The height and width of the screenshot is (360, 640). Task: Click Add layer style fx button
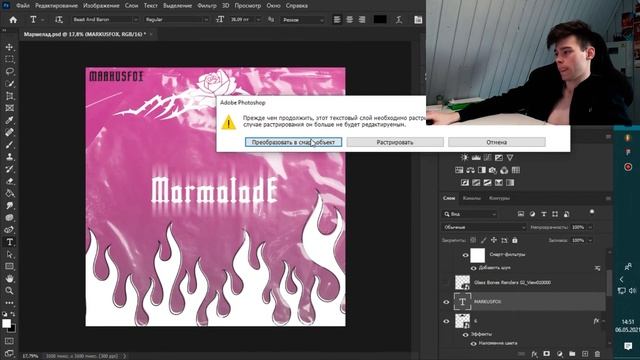click(534, 354)
